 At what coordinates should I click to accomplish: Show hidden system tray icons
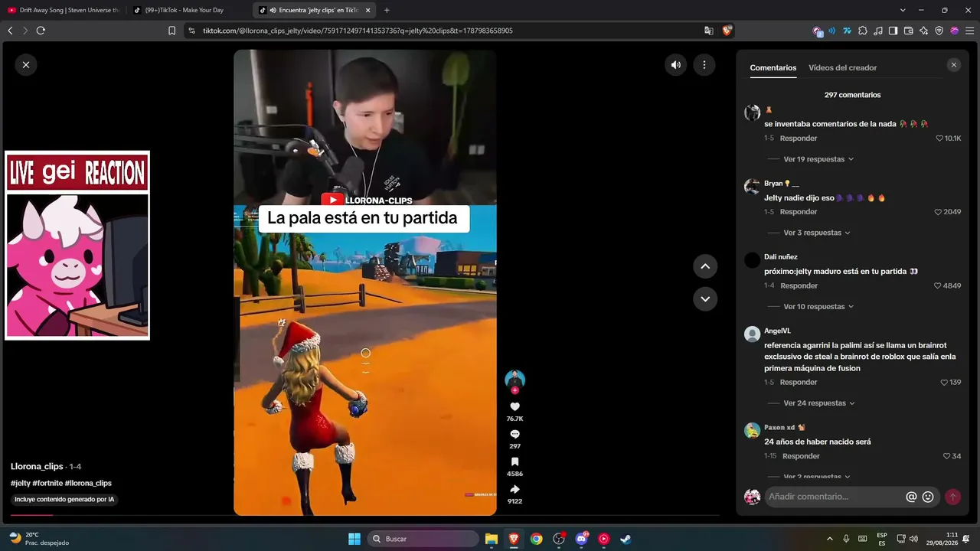click(830, 539)
